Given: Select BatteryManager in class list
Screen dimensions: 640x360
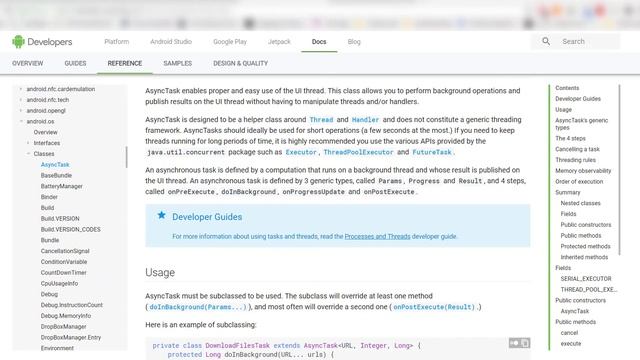Looking at the screenshot, I should click(62, 186).
